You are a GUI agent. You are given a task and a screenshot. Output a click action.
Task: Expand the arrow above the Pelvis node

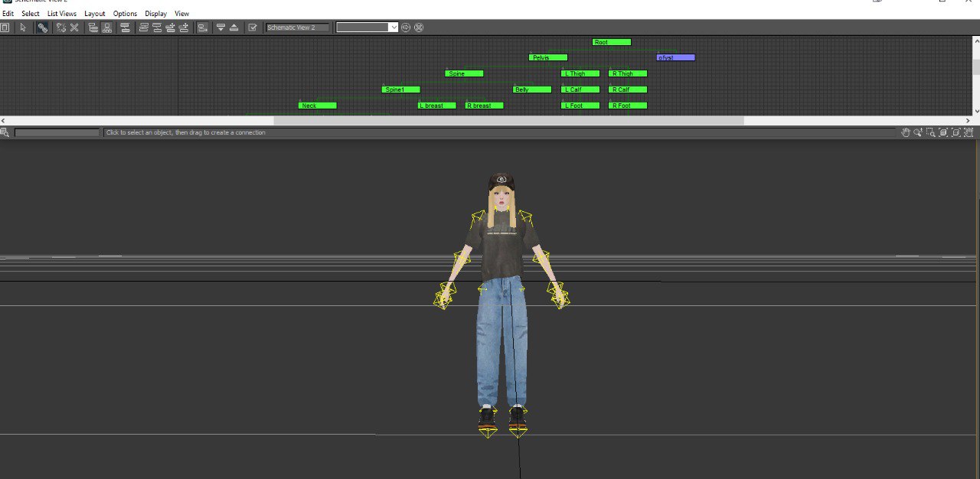click(531, 52)
